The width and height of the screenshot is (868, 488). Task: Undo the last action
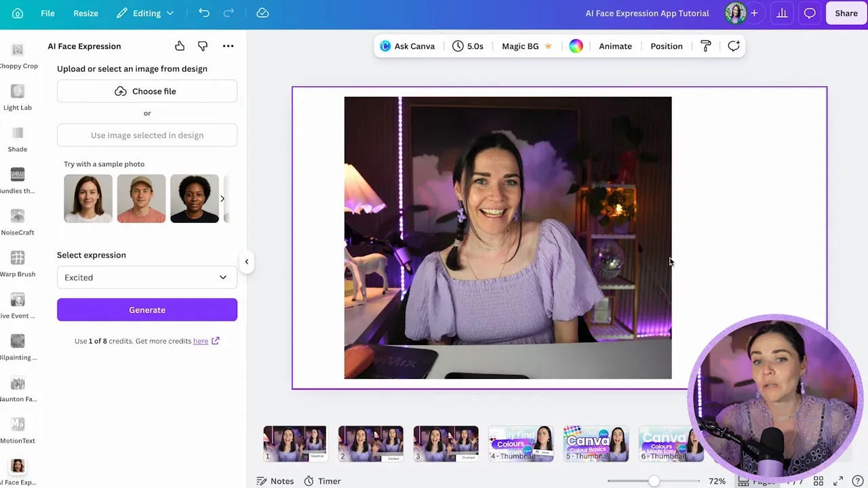pos(204,13)
